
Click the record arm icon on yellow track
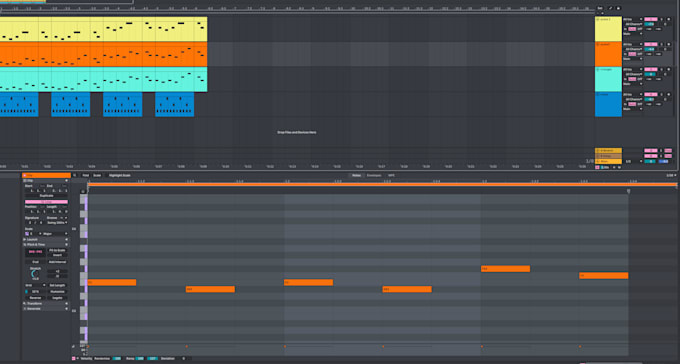pyautogui.click(x=669, y=19)
